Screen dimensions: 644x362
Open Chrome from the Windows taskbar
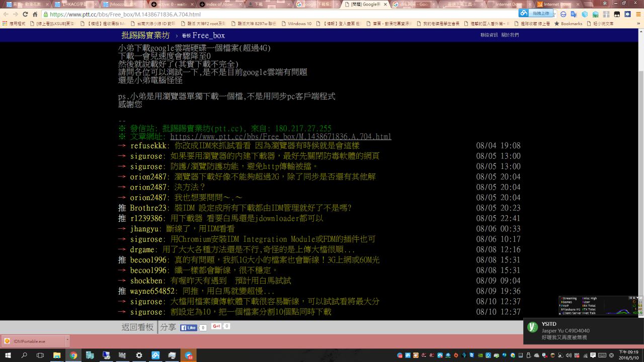pos(73,355)
